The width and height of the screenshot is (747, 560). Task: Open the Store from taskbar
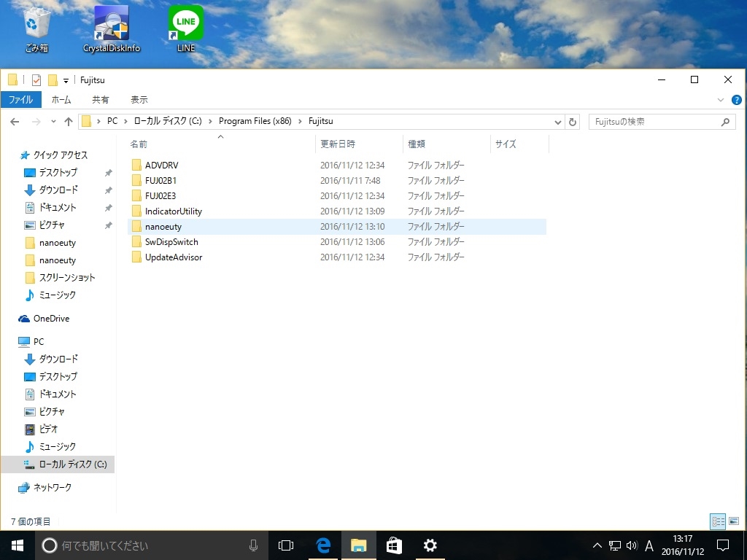click(x=394, y=545)
